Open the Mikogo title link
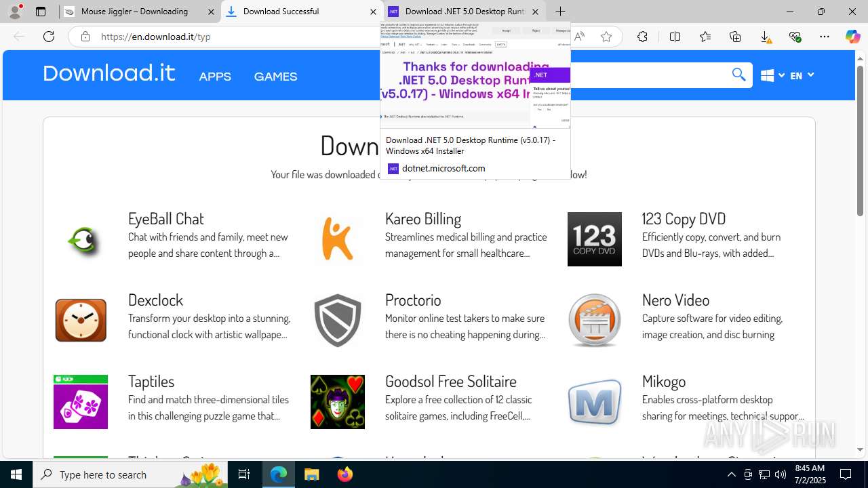Viewport: 868px width, 488px height. [664, 381]
